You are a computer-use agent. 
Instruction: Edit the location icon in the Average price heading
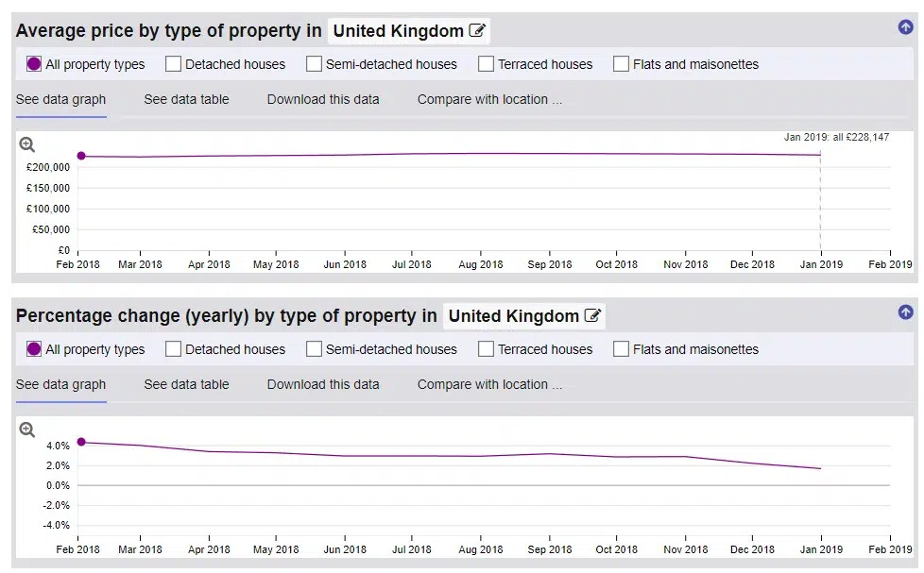(477, 30)
